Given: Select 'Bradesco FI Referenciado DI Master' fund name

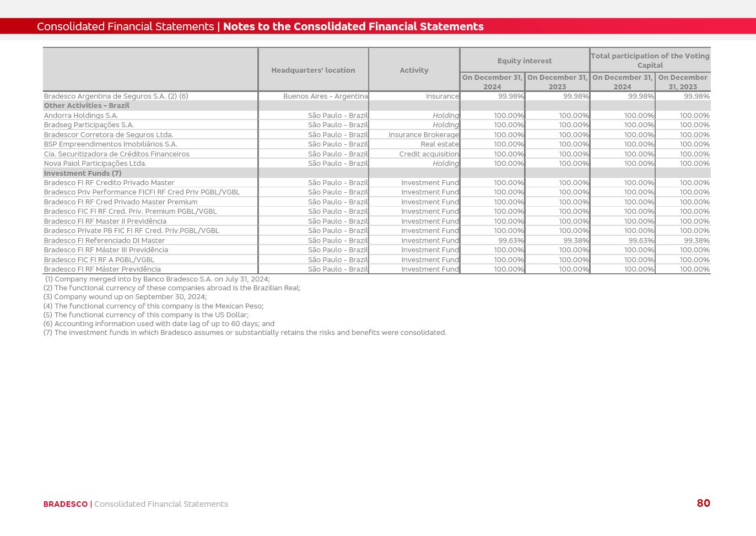Looking at the screenshot, I should (x=104, y=241).
